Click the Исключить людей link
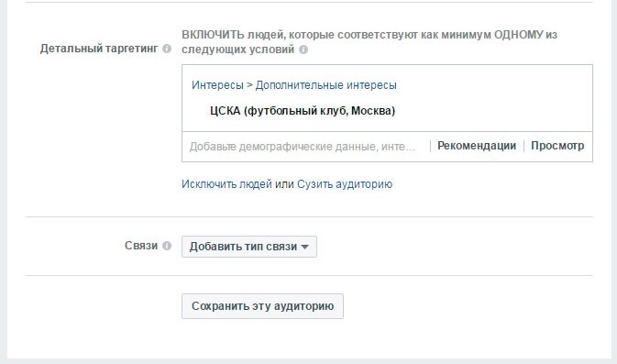The image size is (617, 364). coord(226,184)
